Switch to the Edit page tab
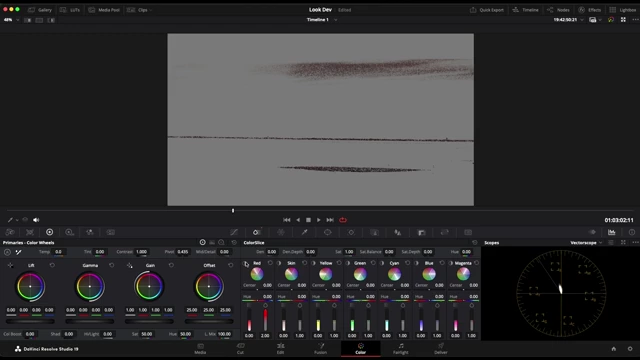640x360 pixels. (x=280, y=349)
